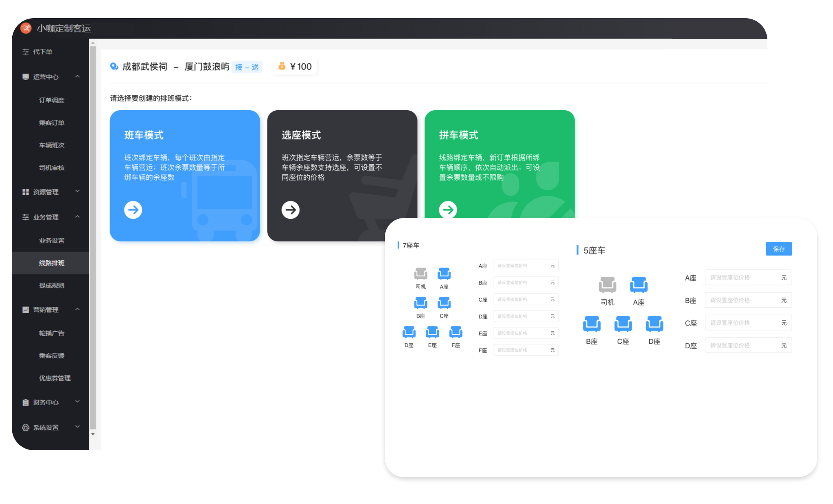Select 线路排班 menu item

(x=50, y=263)
